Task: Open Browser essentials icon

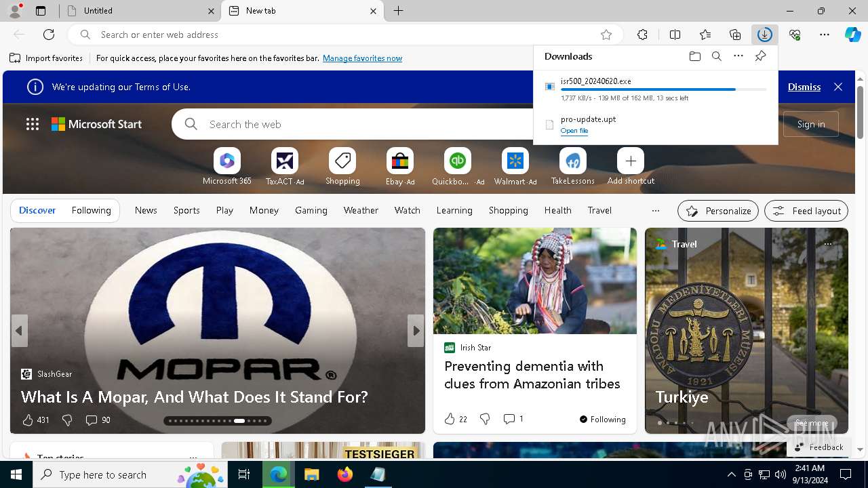Action: [795, 35]
